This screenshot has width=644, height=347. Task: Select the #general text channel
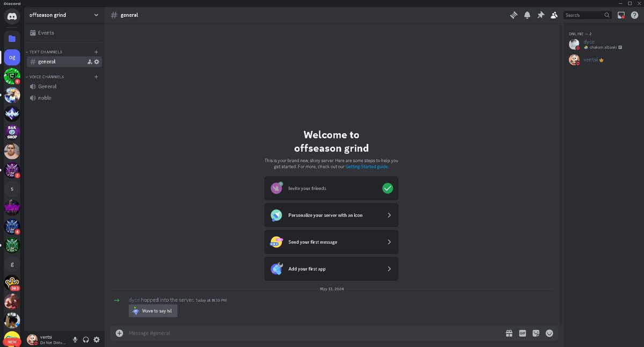coord(64,62)
